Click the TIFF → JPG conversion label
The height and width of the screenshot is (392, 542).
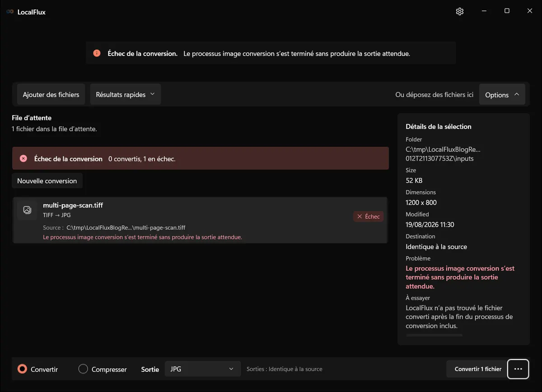[x=57, y=215]
